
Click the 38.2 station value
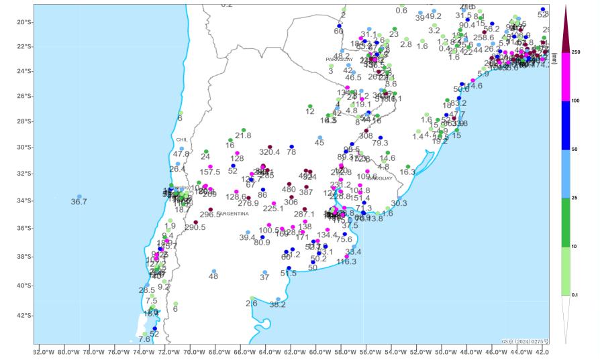(x=277, y=305)
